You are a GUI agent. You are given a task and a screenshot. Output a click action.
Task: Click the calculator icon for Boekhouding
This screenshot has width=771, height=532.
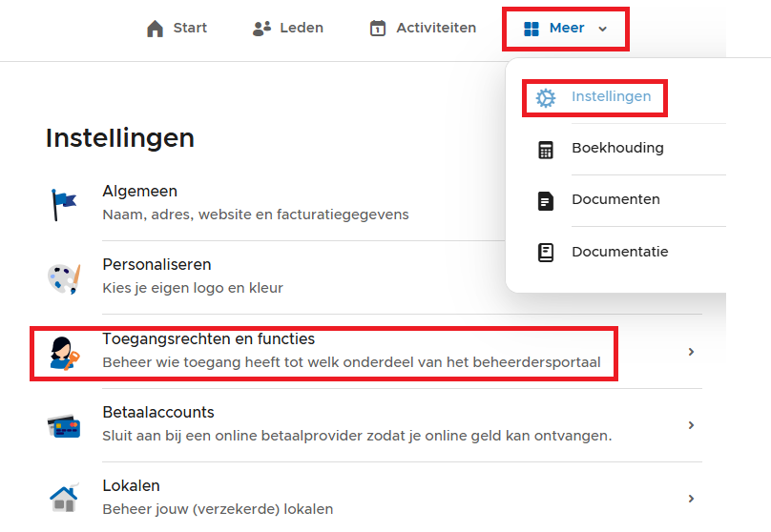[x=546, y=149]
